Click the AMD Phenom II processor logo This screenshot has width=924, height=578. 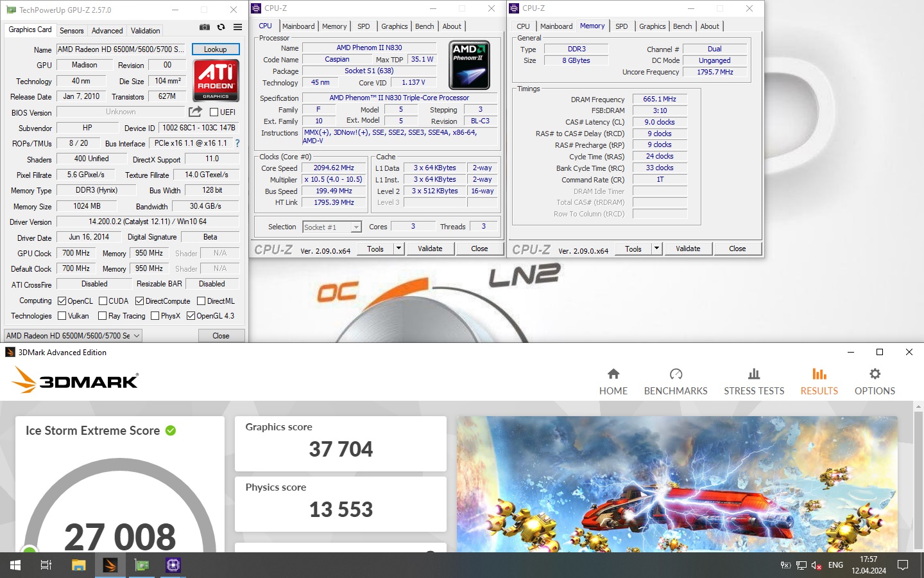(469, 65)
